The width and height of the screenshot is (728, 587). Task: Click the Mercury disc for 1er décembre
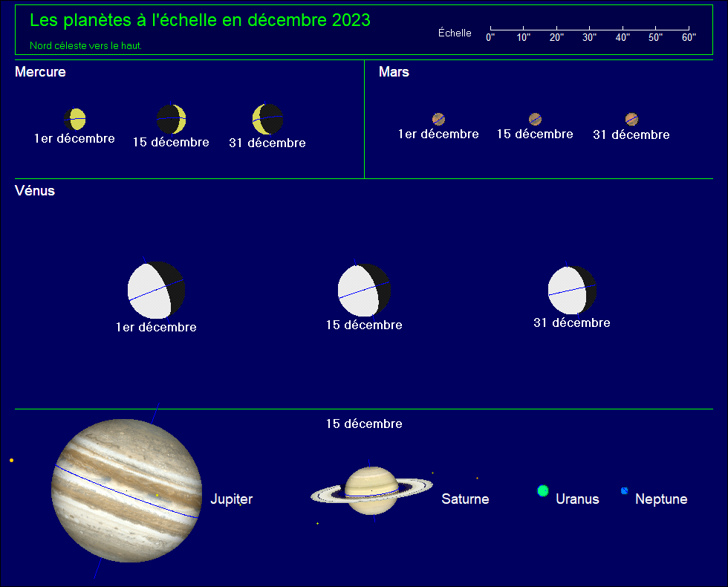pyautogui.click(x=75, y=119)
